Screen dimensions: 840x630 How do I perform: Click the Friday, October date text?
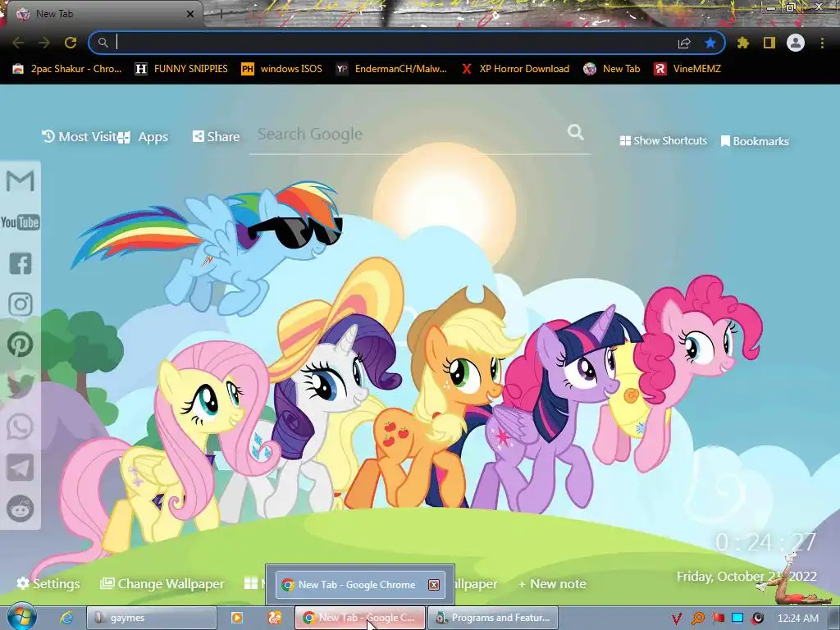tap(746, 577)
